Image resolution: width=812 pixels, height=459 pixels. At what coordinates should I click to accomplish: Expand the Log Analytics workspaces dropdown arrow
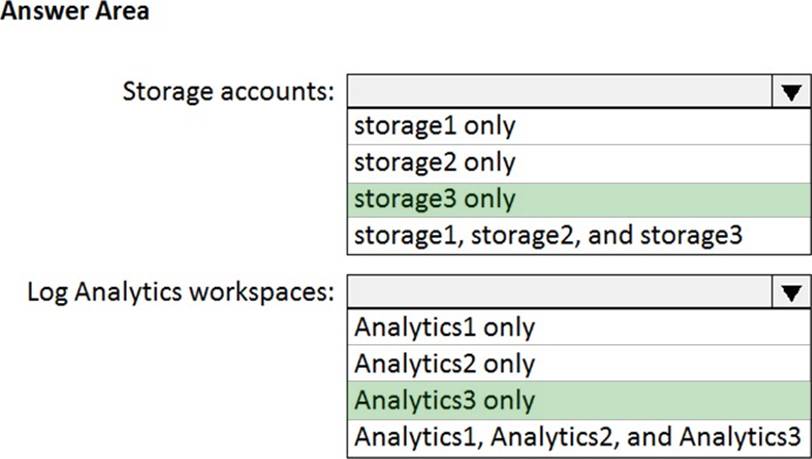(x=791, y=293)
